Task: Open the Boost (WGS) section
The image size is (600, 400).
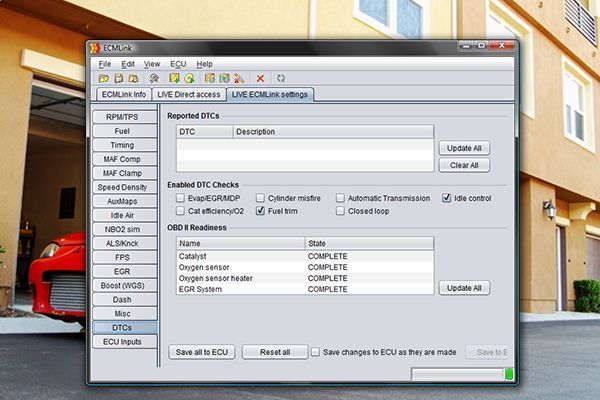Action: [x=125, y=286]
